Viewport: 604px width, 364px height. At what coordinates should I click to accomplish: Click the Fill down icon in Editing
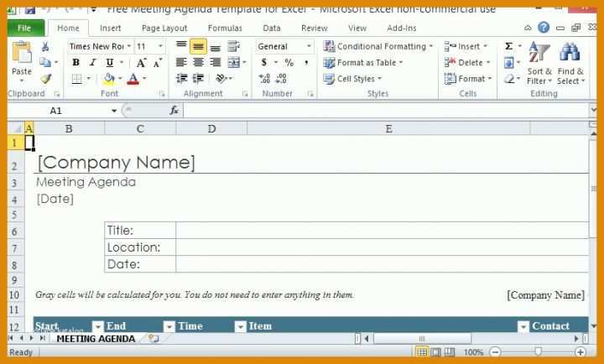pyautogui.click(x=508, y=62)
